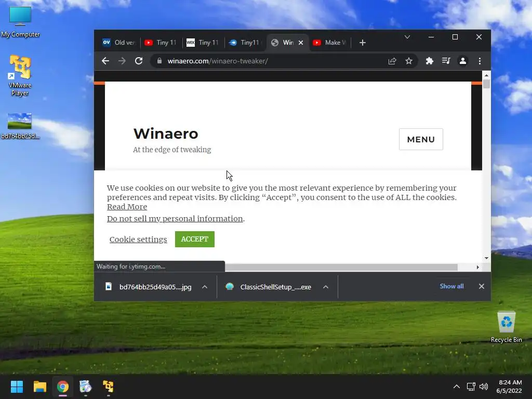Click the network tray icon

(x=471, y=387)
